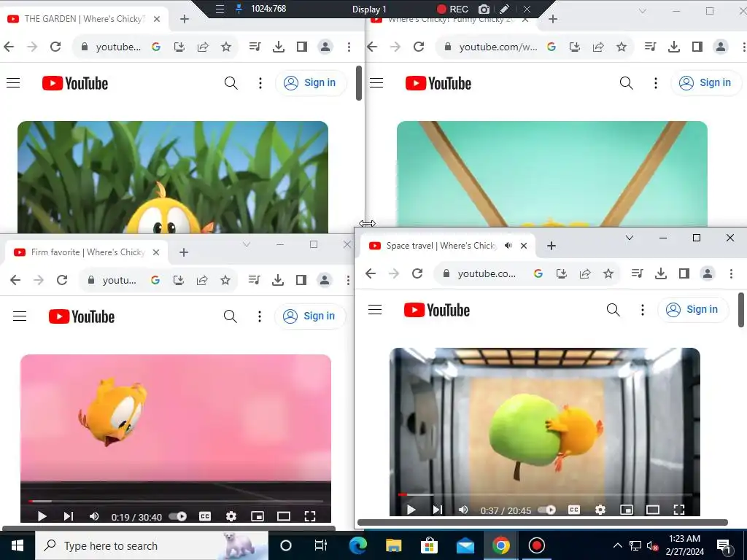Reload the top-right Funny Chicky window

[418, 47]
